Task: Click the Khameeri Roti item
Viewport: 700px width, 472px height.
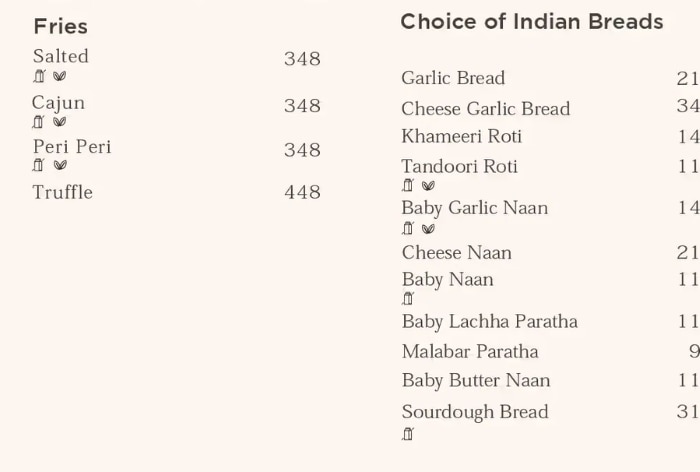Action: coord(461,136)
